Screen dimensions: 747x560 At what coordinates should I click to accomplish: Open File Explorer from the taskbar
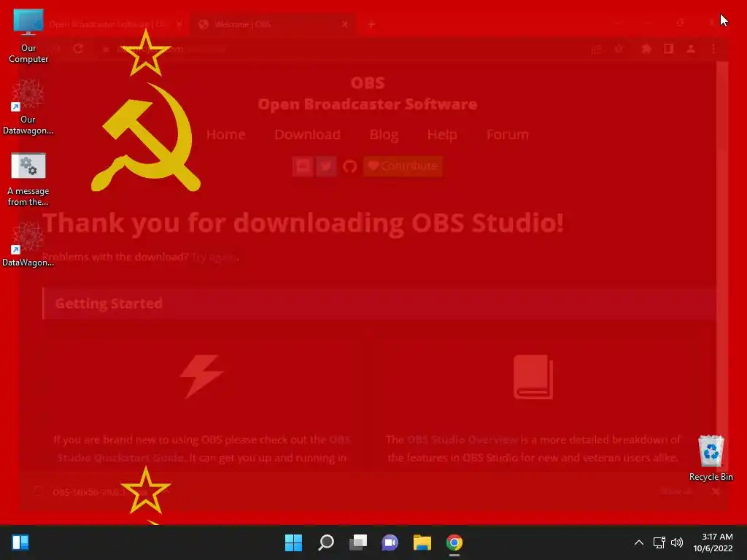[422, 542]
